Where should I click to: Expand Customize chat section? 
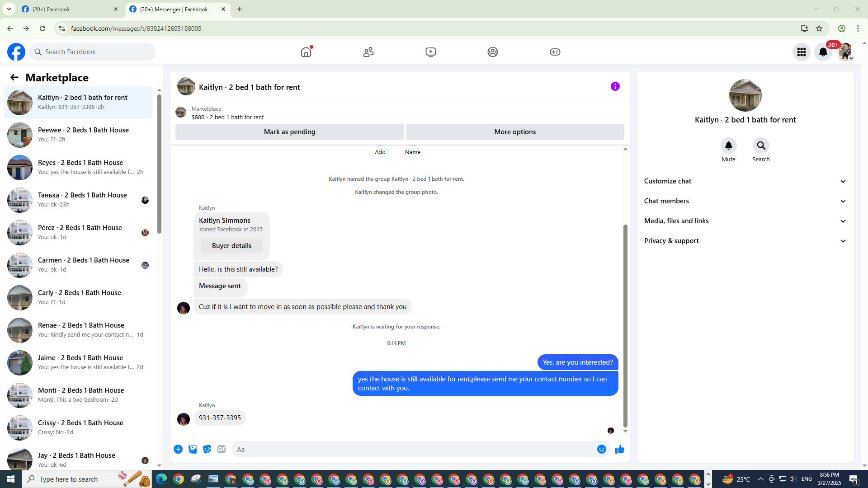745,181
